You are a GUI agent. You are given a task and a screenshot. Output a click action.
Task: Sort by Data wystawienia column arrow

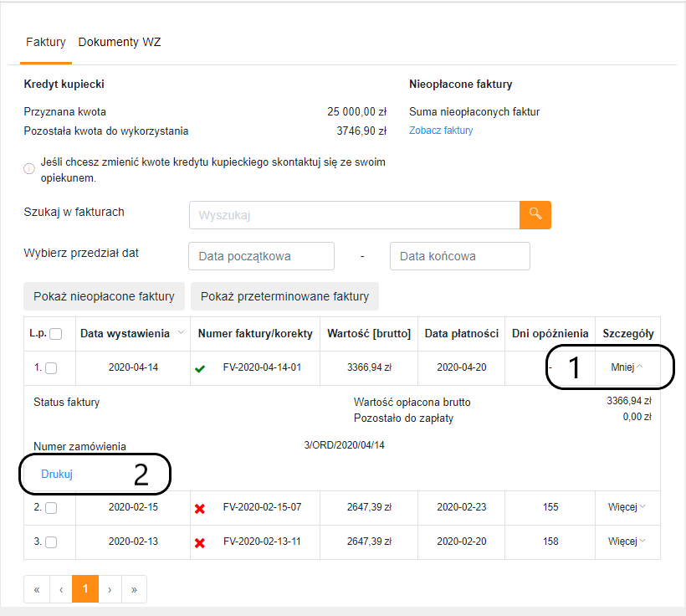[x=181, y=333]
